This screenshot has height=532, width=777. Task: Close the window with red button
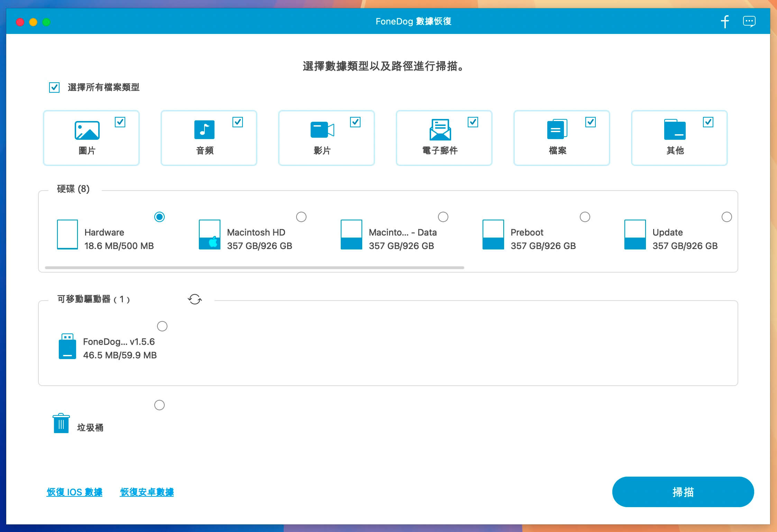(20, 22)
